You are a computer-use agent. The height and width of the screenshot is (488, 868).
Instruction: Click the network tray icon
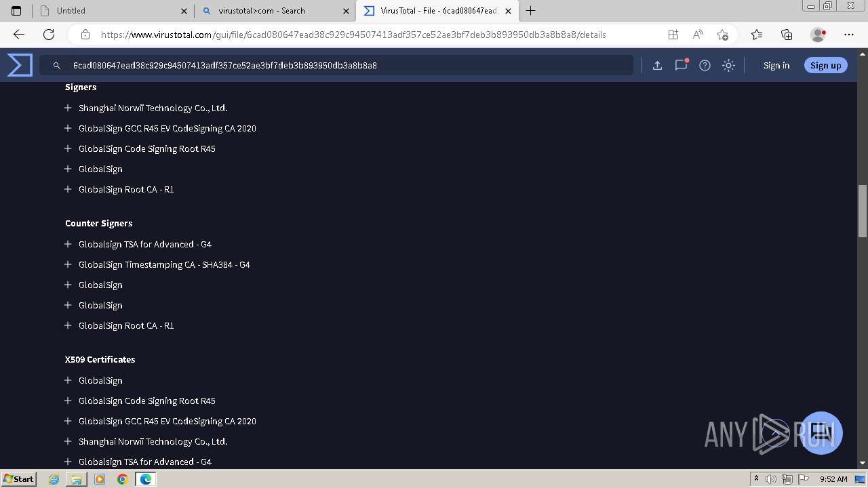coord(787,479)
